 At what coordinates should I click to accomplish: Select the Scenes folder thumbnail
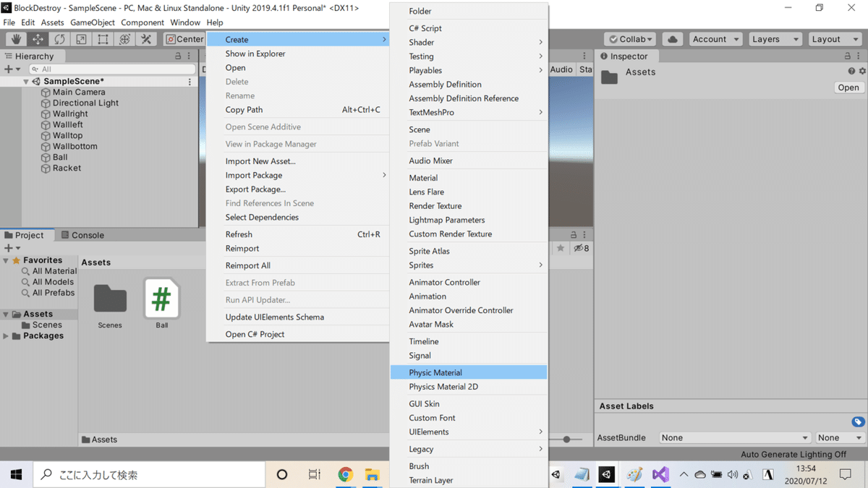pos(110,299)
